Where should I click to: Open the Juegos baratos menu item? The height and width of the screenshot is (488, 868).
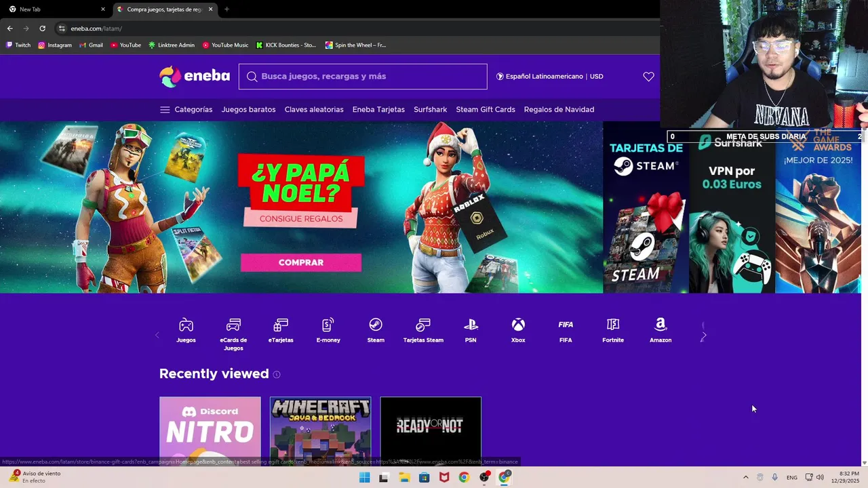(x=248, y=110)
